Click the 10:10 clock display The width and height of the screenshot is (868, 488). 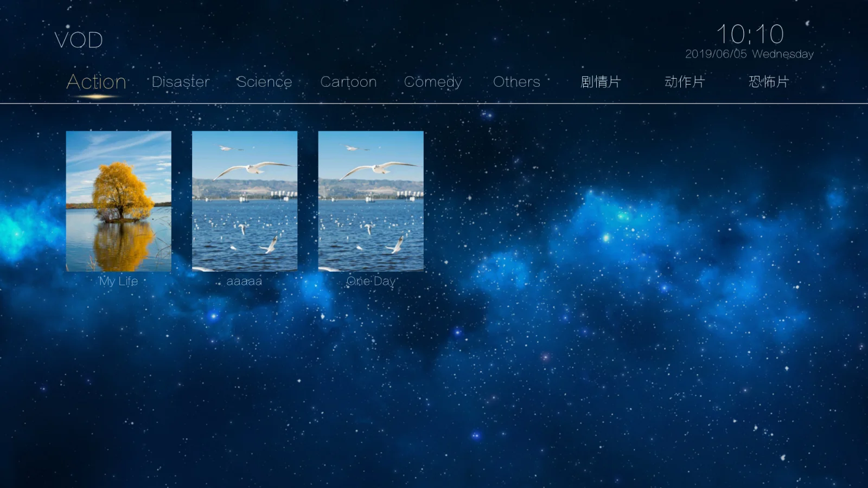coord(750,34)
